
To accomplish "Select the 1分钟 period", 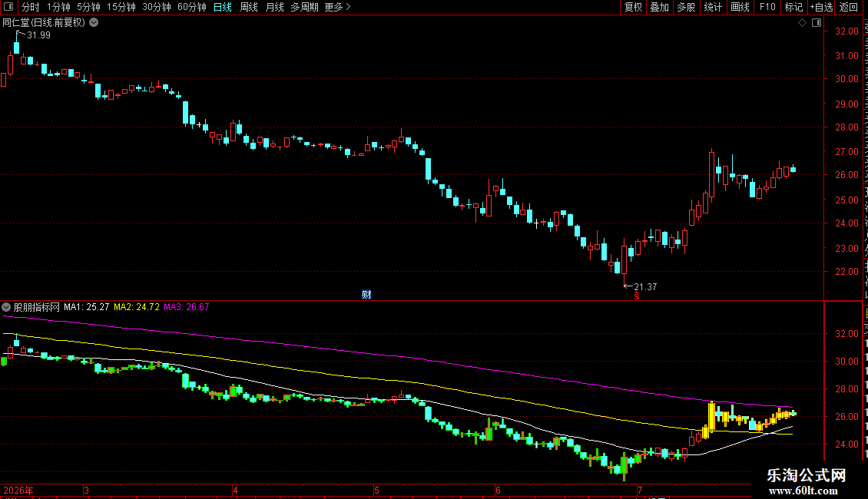I will 58,7.
